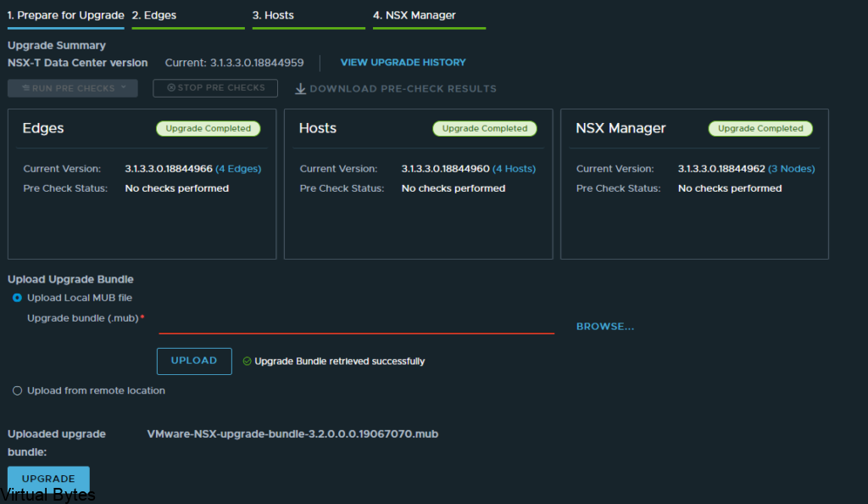
Task: Open the 4 Edges link
Action: click(238, 169)
